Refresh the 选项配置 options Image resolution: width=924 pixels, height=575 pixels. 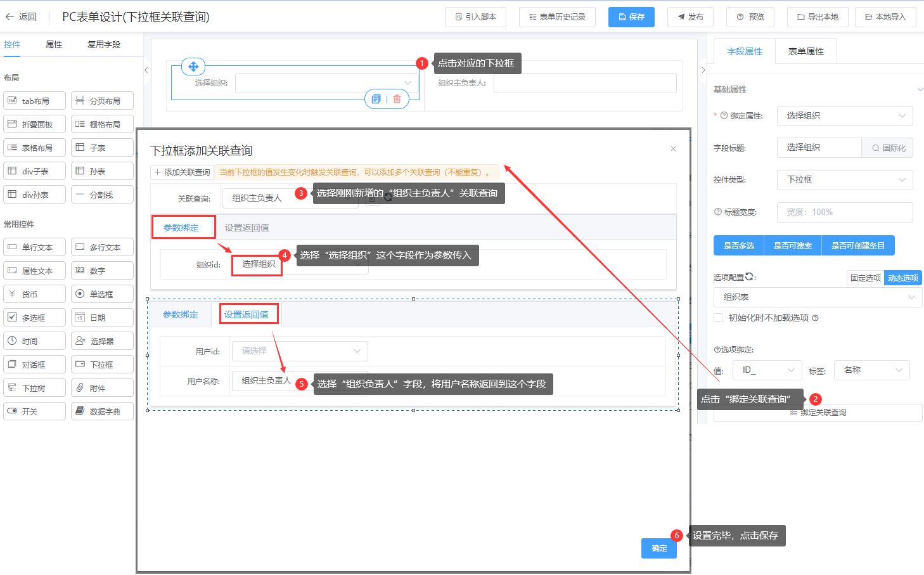[750, 276]
